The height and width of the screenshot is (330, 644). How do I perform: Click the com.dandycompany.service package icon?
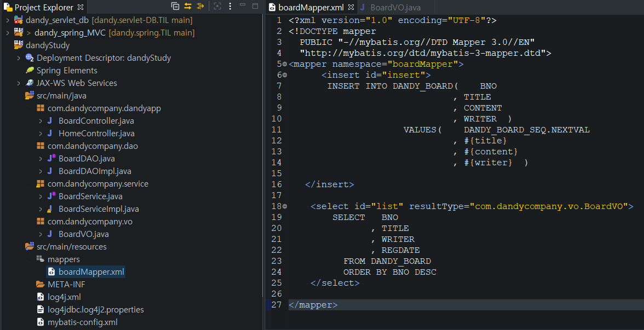[x=41, y=184]
